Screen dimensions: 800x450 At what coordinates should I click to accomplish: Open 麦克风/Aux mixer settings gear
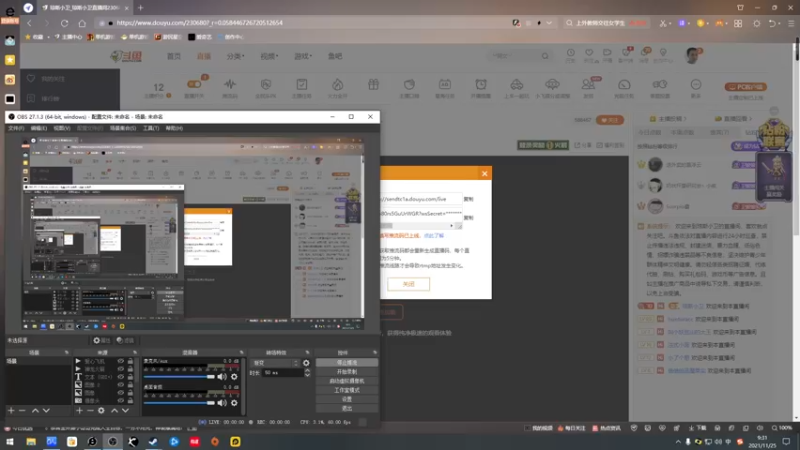coord(234,377)
